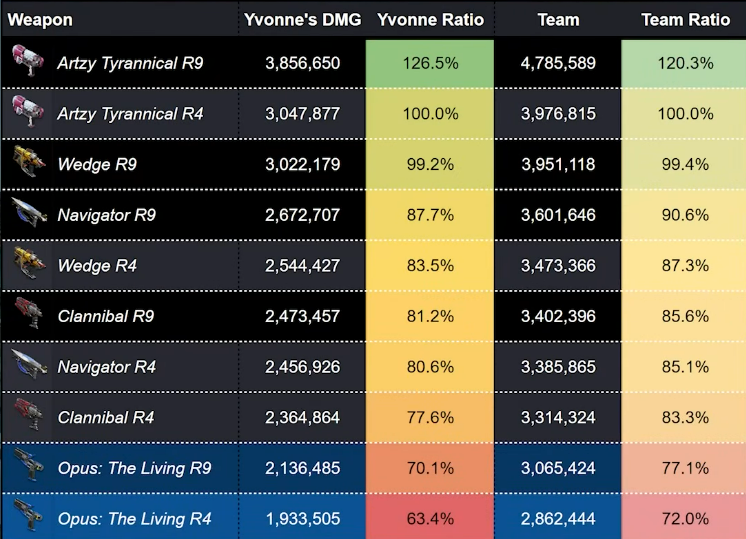
Task: Click the Opus: The Living R4 name cell
Action: [x=135, y=519]
